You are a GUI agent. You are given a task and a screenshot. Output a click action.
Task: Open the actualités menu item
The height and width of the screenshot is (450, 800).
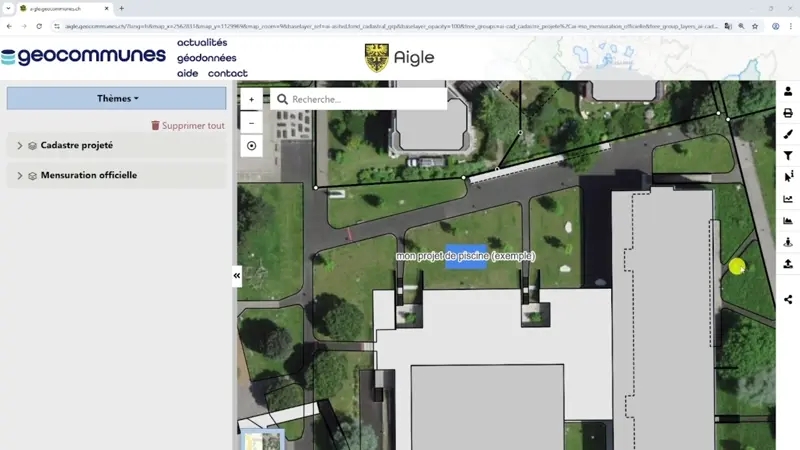point(202,43)
